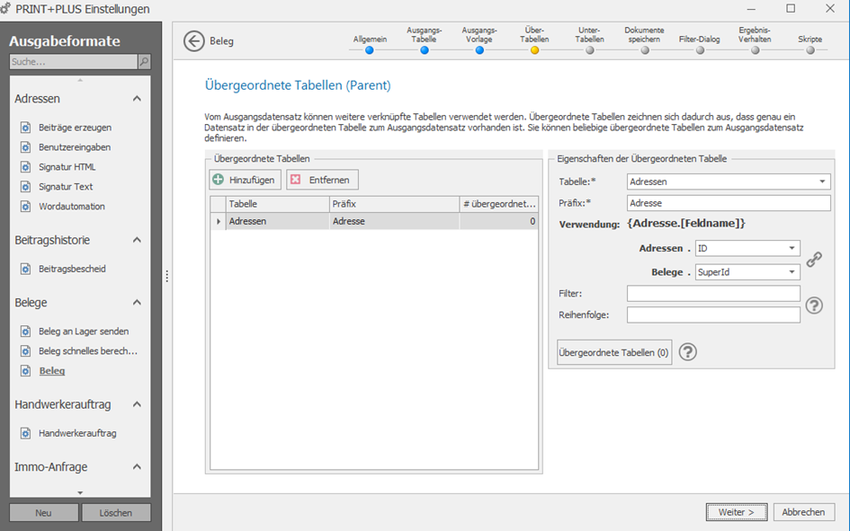
Task: Go to the Unter-Tabellen wizard step
Action: tap(590, 50)
